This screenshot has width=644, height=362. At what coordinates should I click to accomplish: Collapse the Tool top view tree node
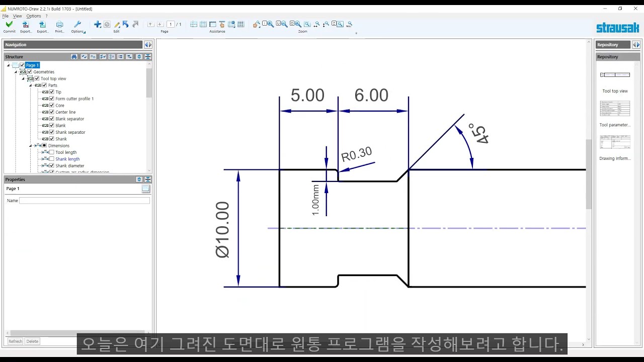(x=23, y=78)
